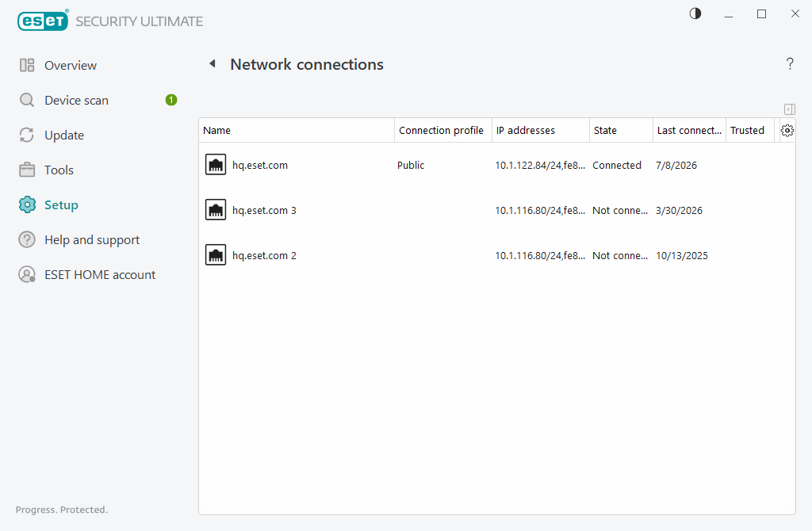
Task: Click the Update refresh icon
Action: pos(27,135)
